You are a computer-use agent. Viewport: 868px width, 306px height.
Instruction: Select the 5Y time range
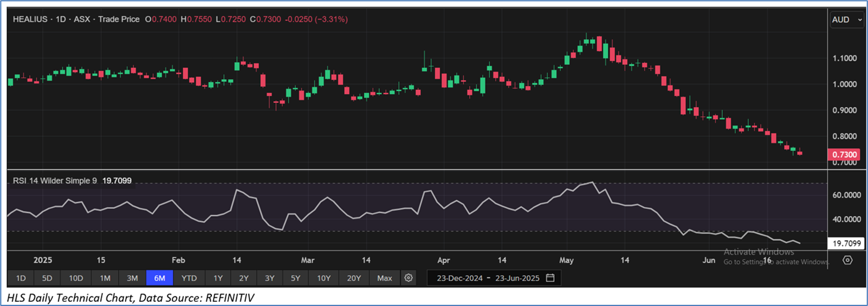[x=296, y=278]
